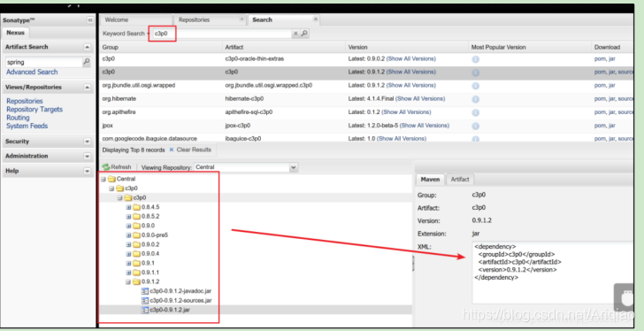Open Viewing Repository dropdown
The width and height of the screenshot is (644, 331).
point(294,167)
